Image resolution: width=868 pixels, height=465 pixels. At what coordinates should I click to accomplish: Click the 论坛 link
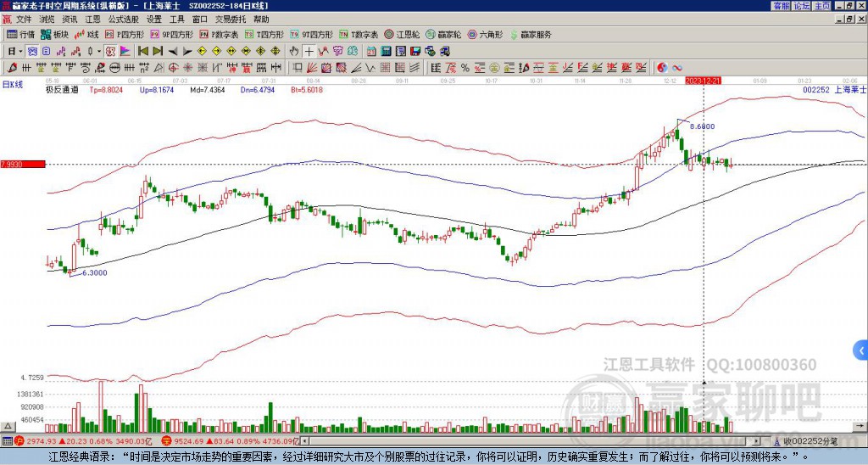tap(801, 6)
